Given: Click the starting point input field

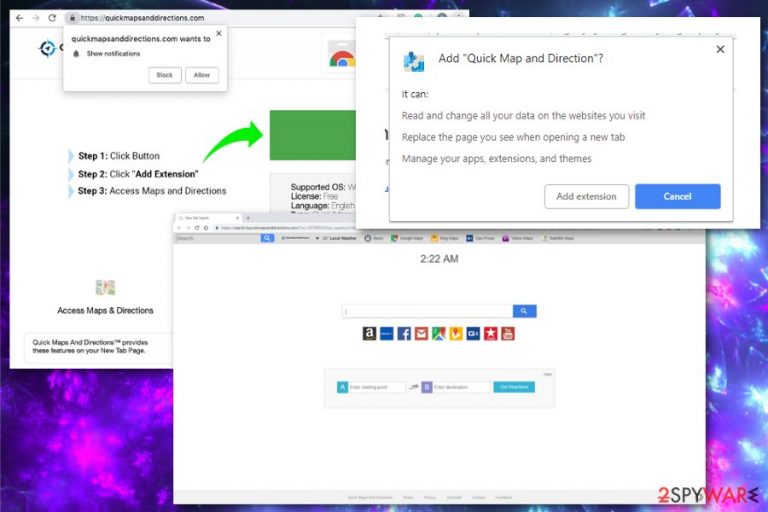Looking at the screenshot, I should coord(377,387).
